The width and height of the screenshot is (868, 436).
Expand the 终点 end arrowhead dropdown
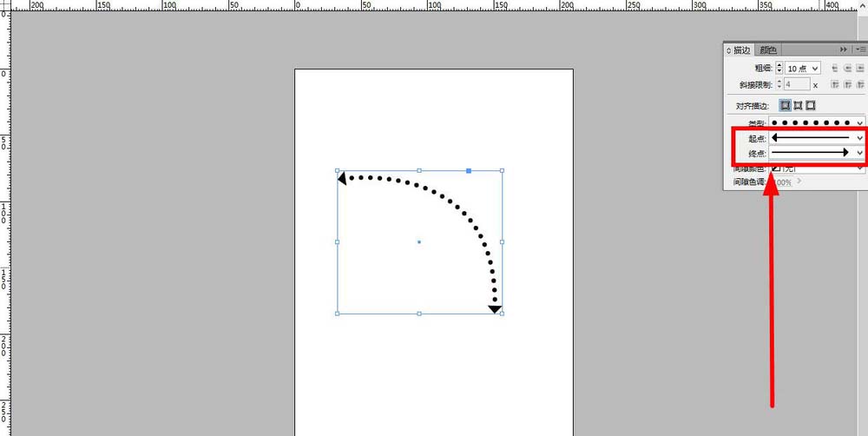click(x=817, y=152)
